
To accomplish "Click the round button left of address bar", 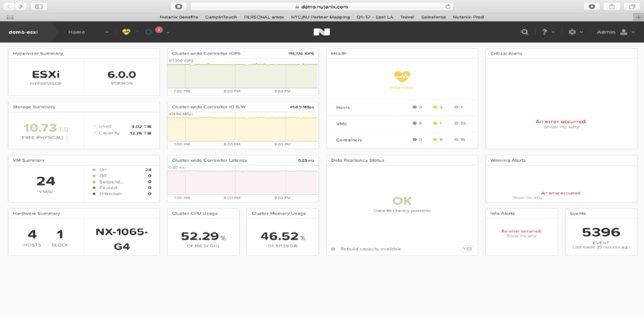I will [179, 6].
